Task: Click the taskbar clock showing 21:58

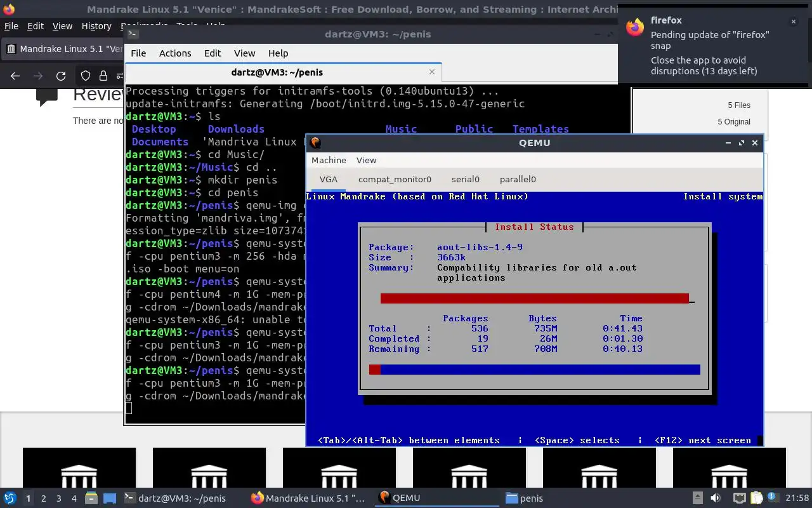Action: coord(797,498)
